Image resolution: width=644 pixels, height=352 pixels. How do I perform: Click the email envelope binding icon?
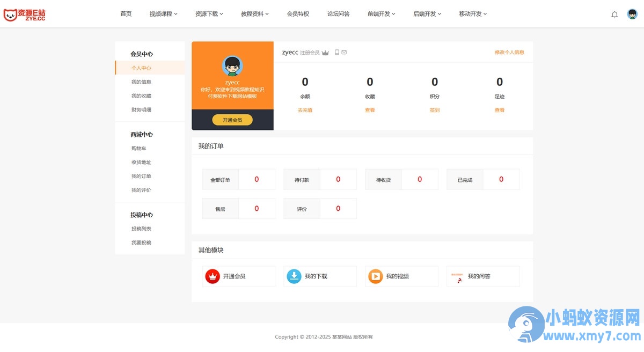click(x=344, y=53)
